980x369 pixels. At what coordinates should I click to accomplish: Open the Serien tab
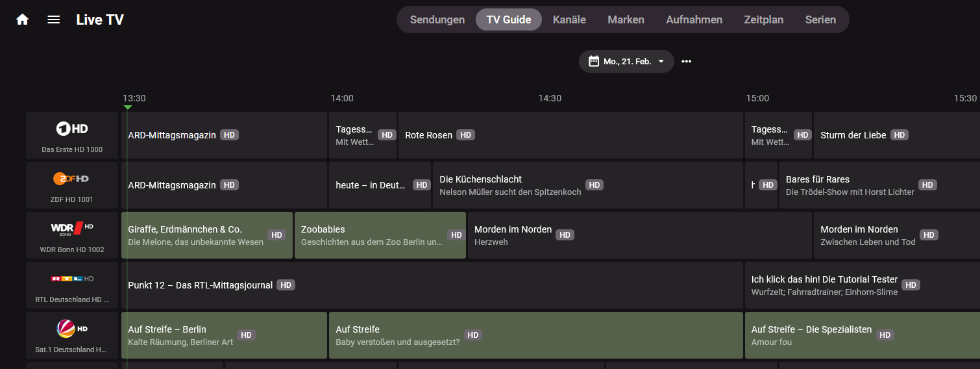tap(820, 19)
